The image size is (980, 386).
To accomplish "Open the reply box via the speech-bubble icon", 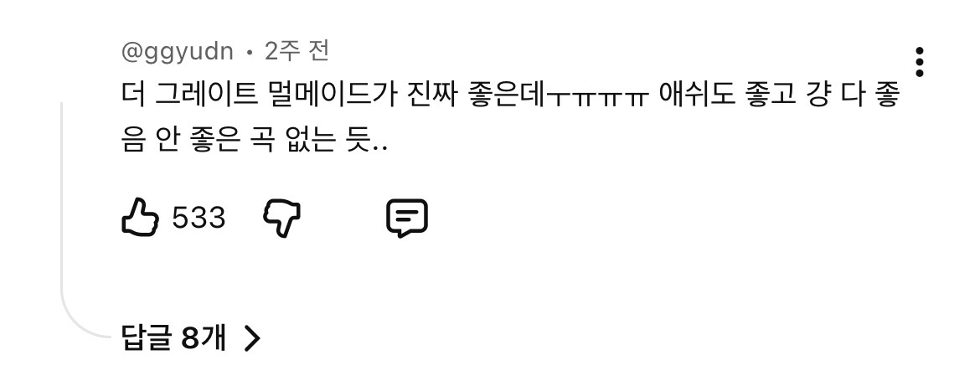I will coord(407,218).
